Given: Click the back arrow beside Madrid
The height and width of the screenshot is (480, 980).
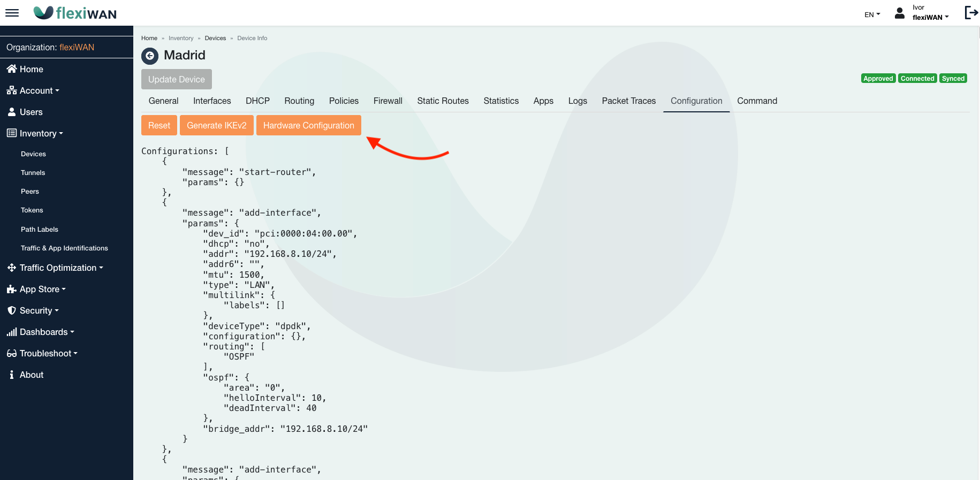Looking at the screenshot, I should click(150, 56).
